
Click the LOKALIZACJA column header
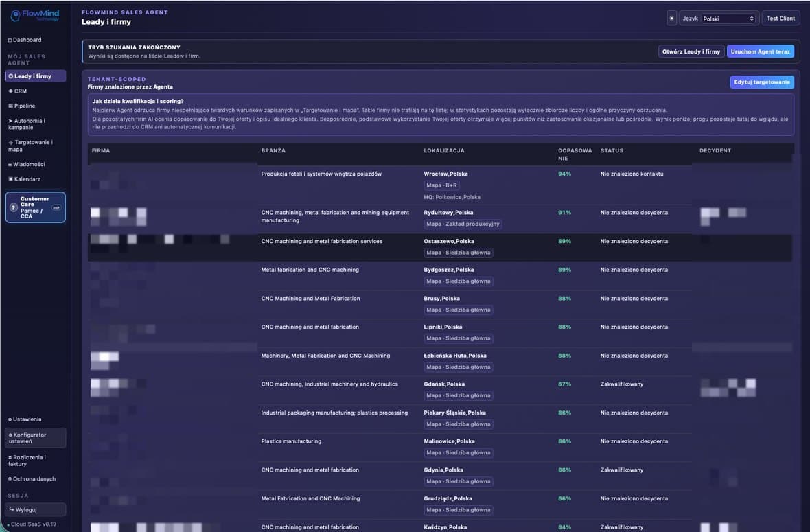click(443, 151)
